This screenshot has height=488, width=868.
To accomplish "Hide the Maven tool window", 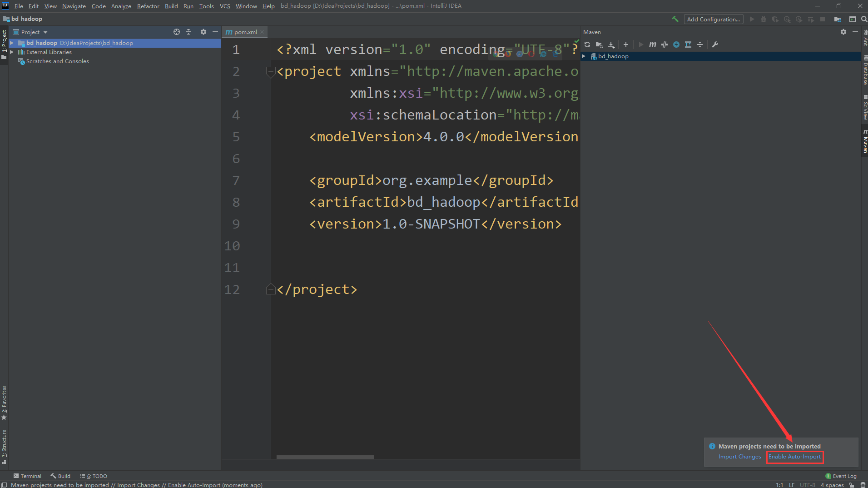I will [x=855, y=32].
